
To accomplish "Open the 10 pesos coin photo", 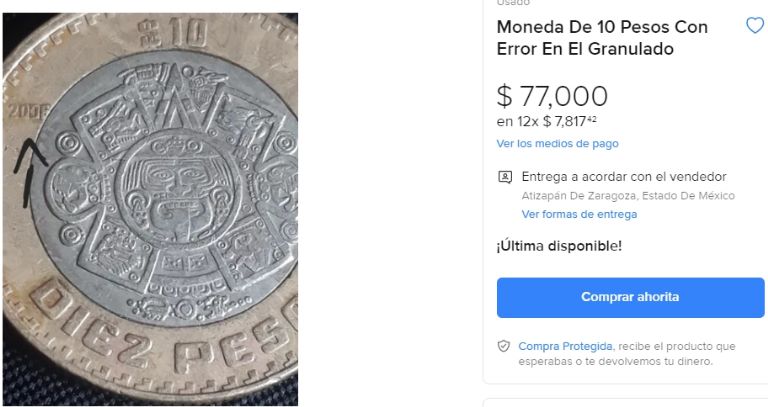I will tap(150, 209).
